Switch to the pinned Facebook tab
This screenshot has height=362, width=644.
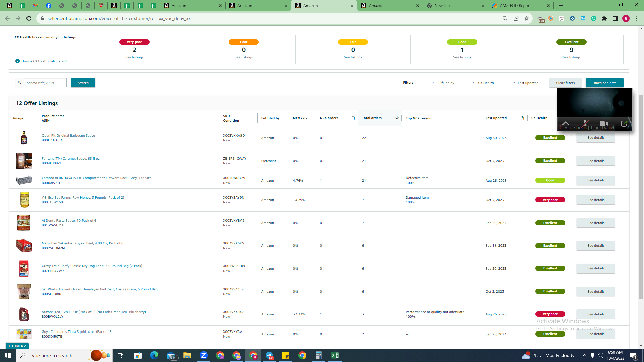49,6
